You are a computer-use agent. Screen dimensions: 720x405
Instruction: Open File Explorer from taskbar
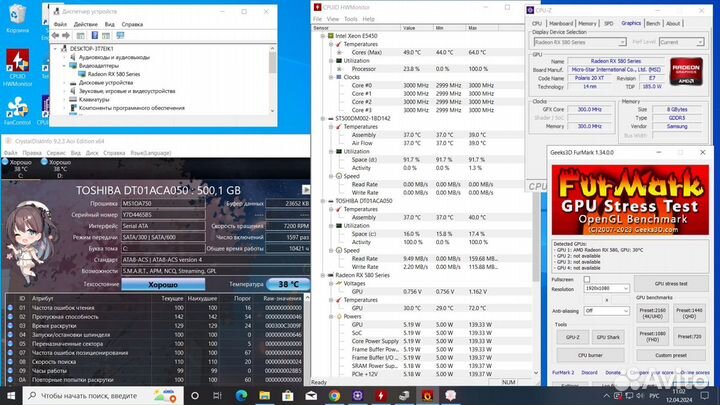pyautogui.click(x=264, y=395)
